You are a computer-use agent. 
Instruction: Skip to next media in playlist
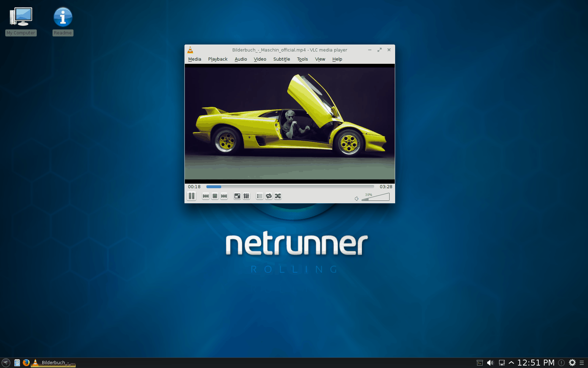tap(224, 196)
